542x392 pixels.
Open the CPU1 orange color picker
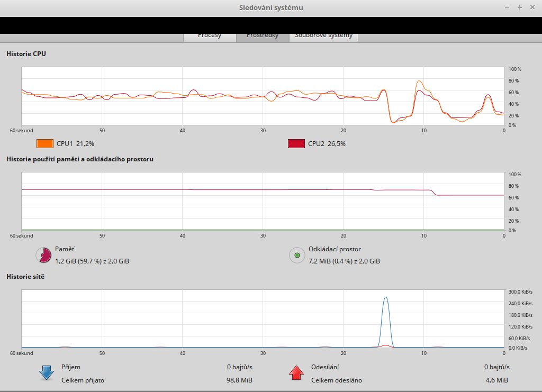click(45, 143)
